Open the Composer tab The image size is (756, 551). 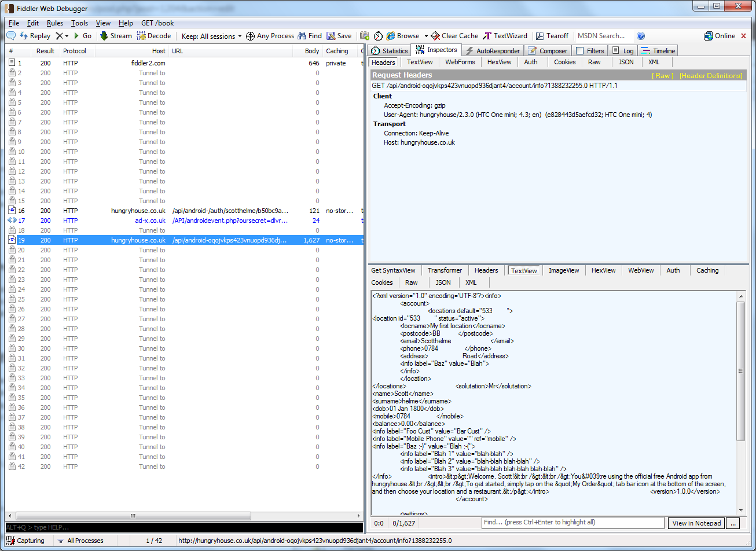click(548, 51)
